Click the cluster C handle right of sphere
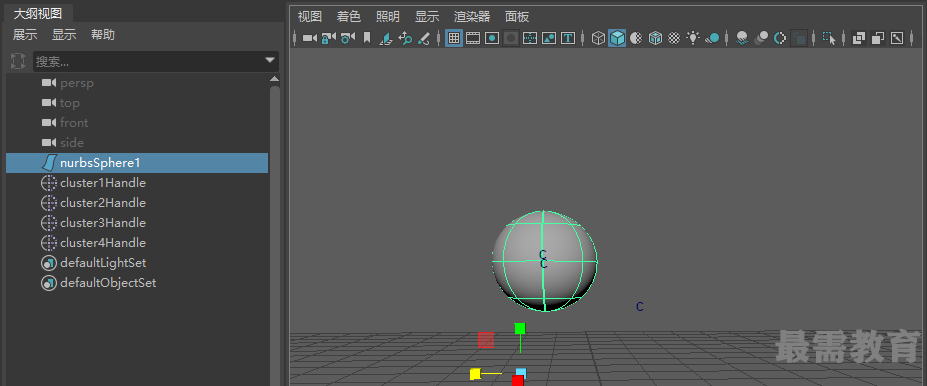 click(640, 307)
